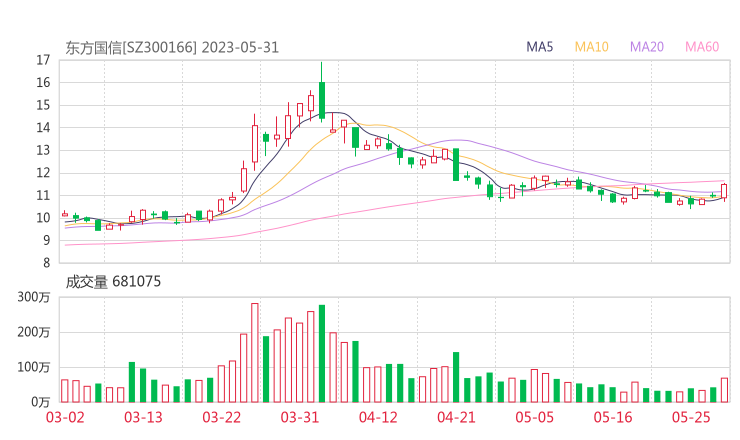The image size is (740, 440).
Task: Click the price axis label 8
Action: pos(46,263)
